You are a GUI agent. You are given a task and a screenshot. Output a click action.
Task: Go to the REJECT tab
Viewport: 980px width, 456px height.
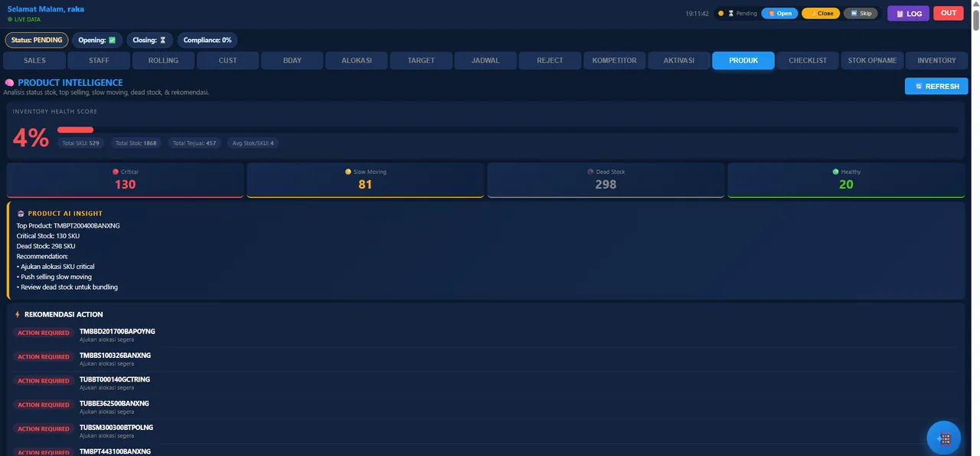pyautogui.click(x=550, y=61)
